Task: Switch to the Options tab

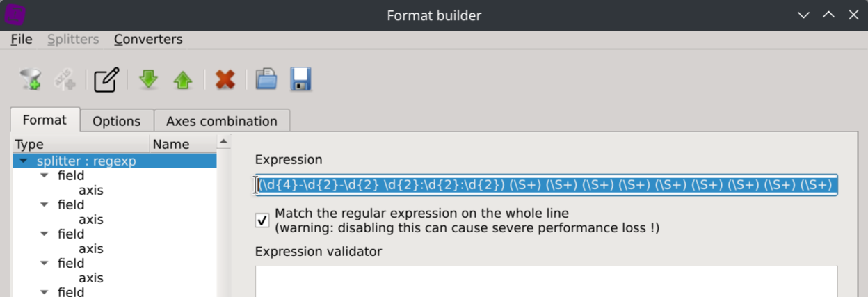Action: pos(116,121)
